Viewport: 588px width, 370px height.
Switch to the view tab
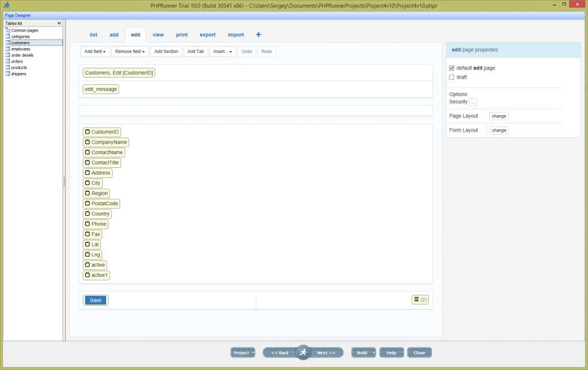click(x=158, y=34)
